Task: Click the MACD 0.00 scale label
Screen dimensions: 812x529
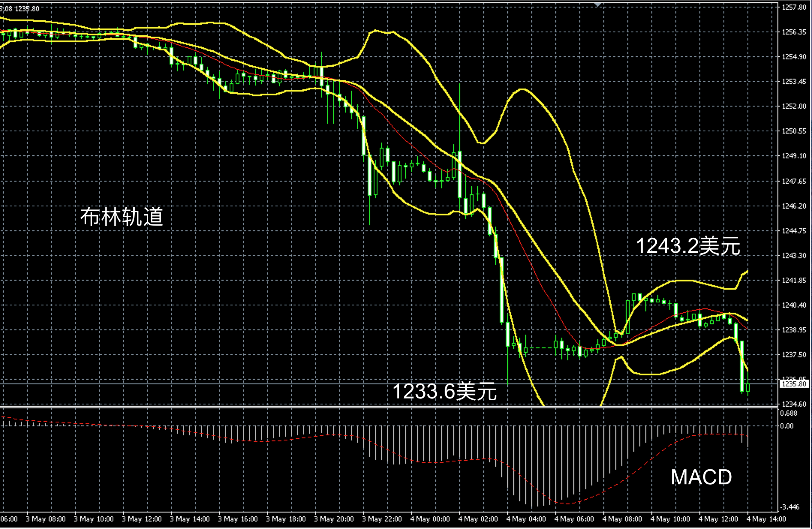Action: pos(787,426)
